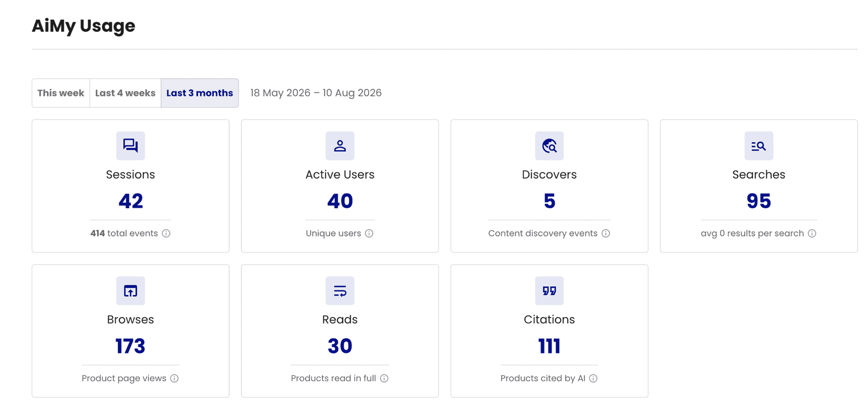Click the Discovers count 5

click(549, 201)
